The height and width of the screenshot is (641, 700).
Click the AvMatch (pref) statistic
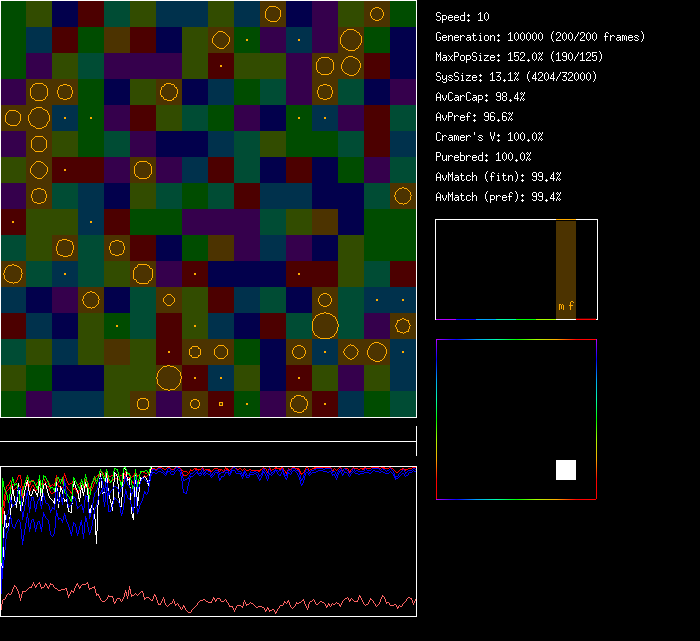coord(499,197)
